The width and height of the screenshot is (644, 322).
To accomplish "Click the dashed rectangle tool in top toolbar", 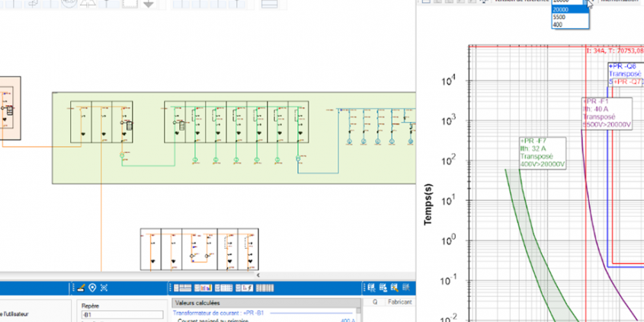I will point(130,3).
